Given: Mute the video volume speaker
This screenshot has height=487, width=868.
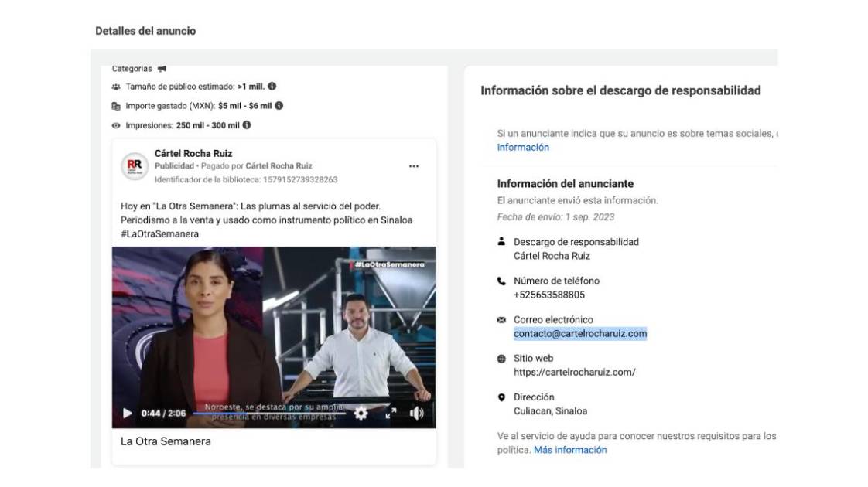Looking at the screenshot, I should point(417,414).
